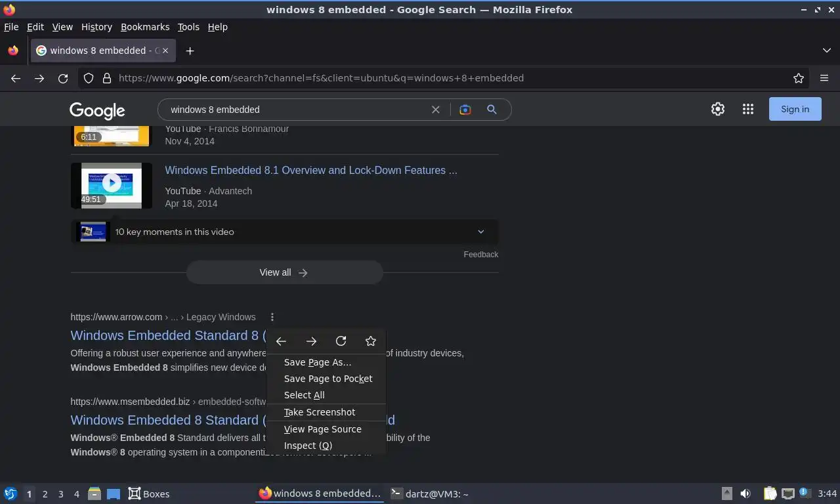Click the network tray icon
This screenshot has width=840, height=504.
click(x=787, y=493)
